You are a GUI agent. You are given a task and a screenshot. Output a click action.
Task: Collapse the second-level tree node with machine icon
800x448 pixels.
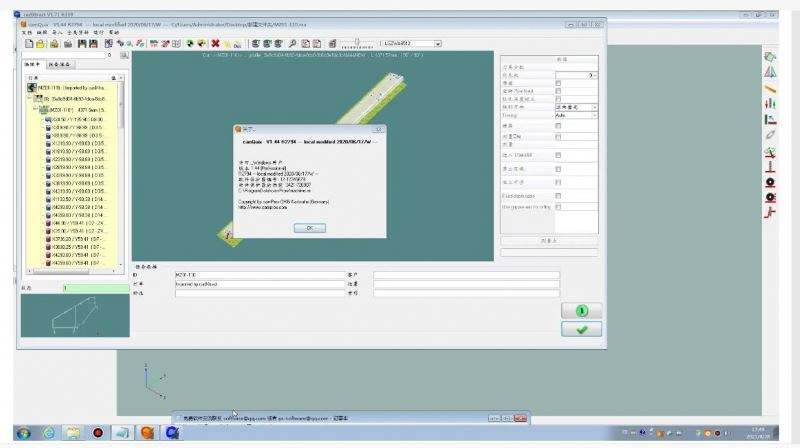[x=30, y=98]
